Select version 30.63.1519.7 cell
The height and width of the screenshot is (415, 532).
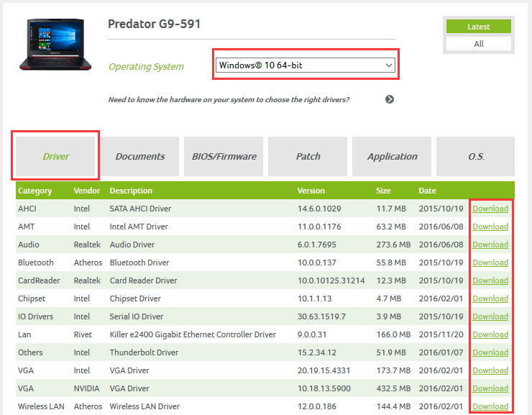[x=321, y=316]
